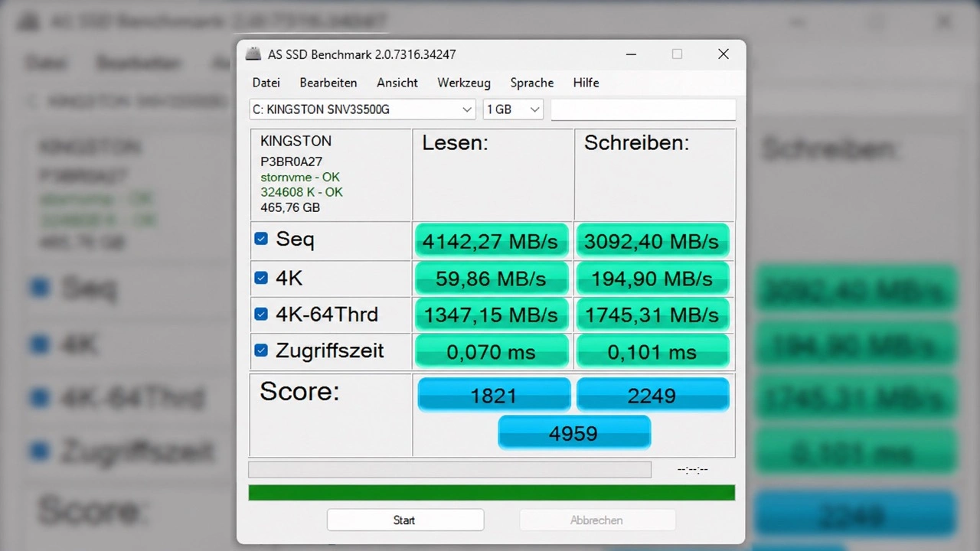Screen dimensions: 980x551
Task: Click the --:--:-- elapsed time display
Action: tap(693, 469)
